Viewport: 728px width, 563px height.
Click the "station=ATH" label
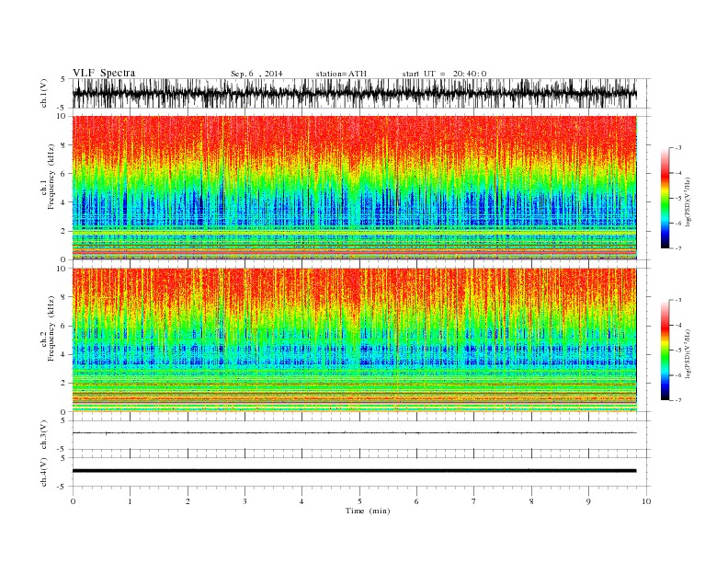pos(341,74)
